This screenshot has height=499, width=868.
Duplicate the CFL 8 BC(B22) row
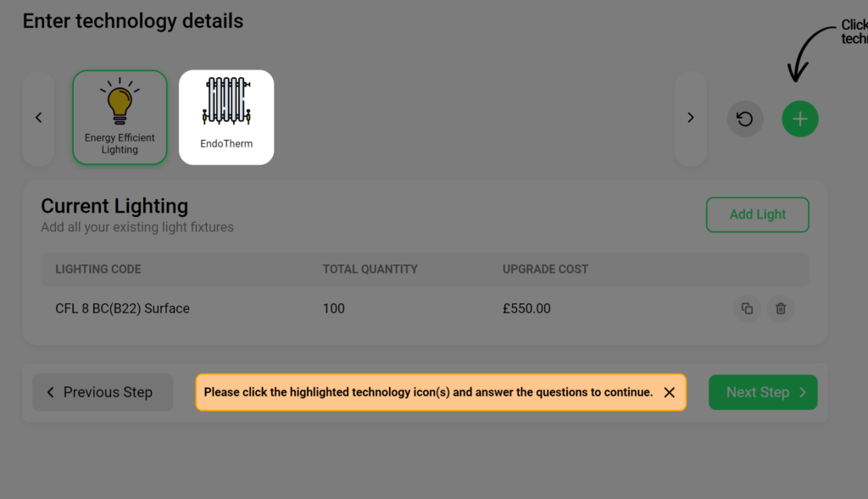[748, 308]
